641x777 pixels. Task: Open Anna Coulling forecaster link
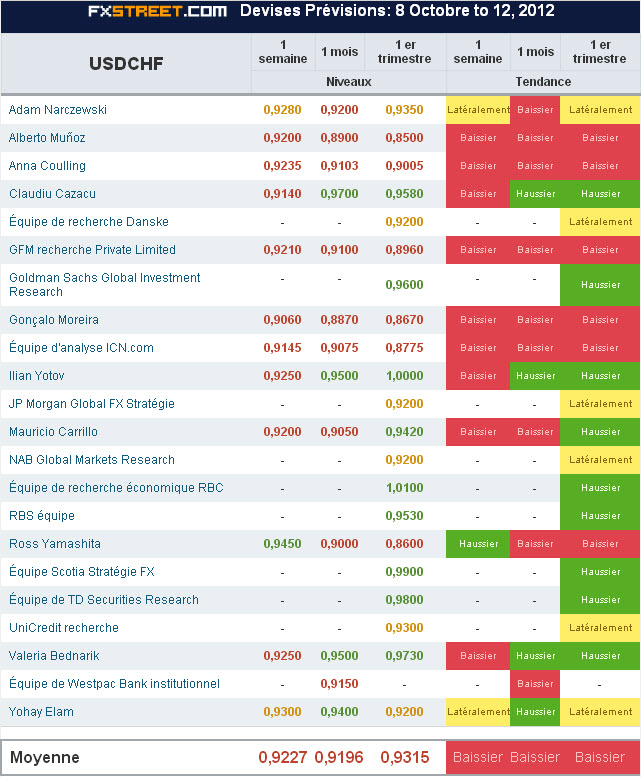47,166
